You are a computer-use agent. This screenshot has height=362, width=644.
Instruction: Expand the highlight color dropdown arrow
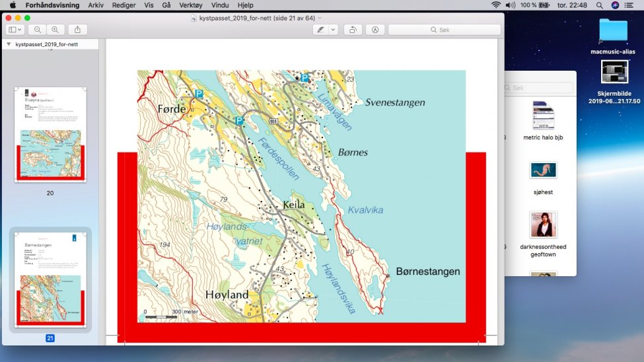pos(333,30)
